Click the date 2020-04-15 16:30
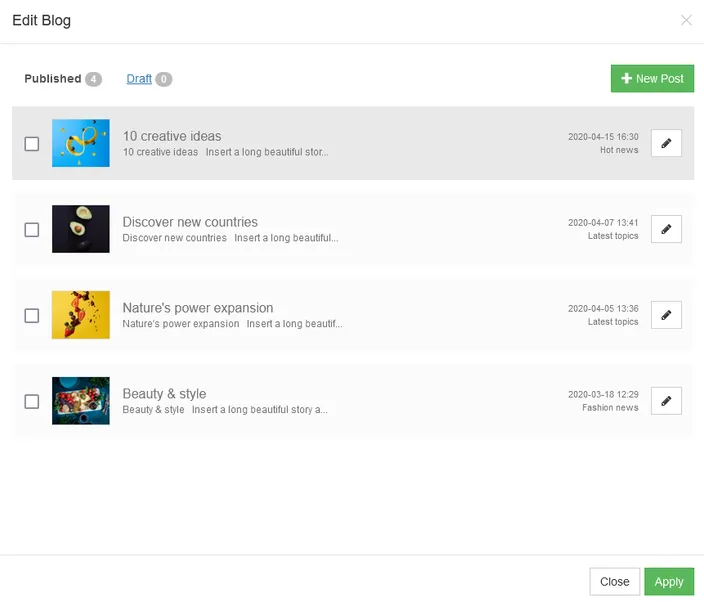Viewport: 704px width, 602px height. pyautogui.click(x=603, y=136)
